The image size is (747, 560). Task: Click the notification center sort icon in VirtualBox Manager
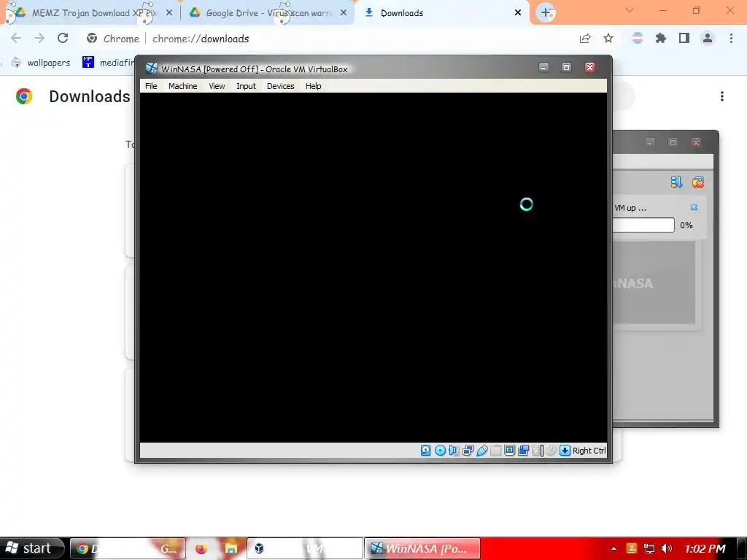point(676,182)
